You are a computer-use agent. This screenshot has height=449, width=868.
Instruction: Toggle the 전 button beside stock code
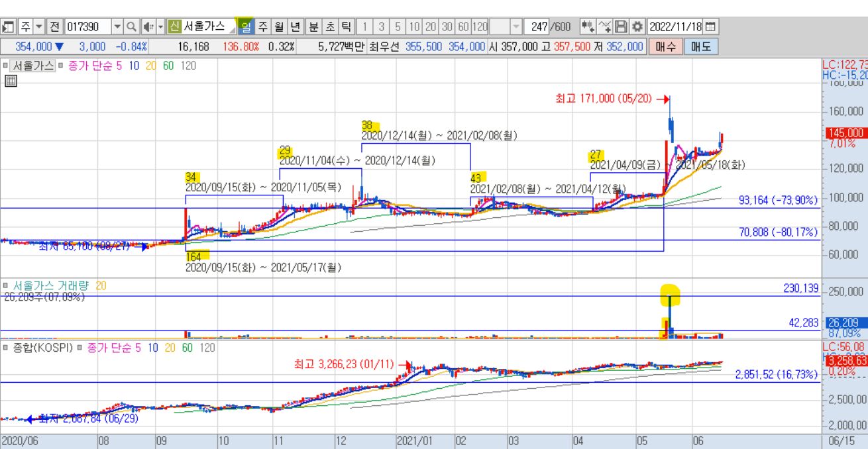(x=54, y=26)
